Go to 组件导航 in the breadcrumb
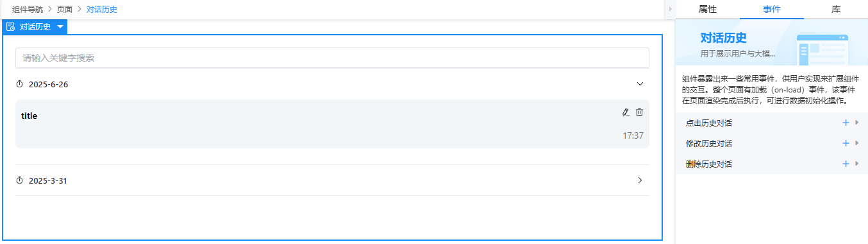Viewport: 868px width, 244px height. tap(28, 10)
